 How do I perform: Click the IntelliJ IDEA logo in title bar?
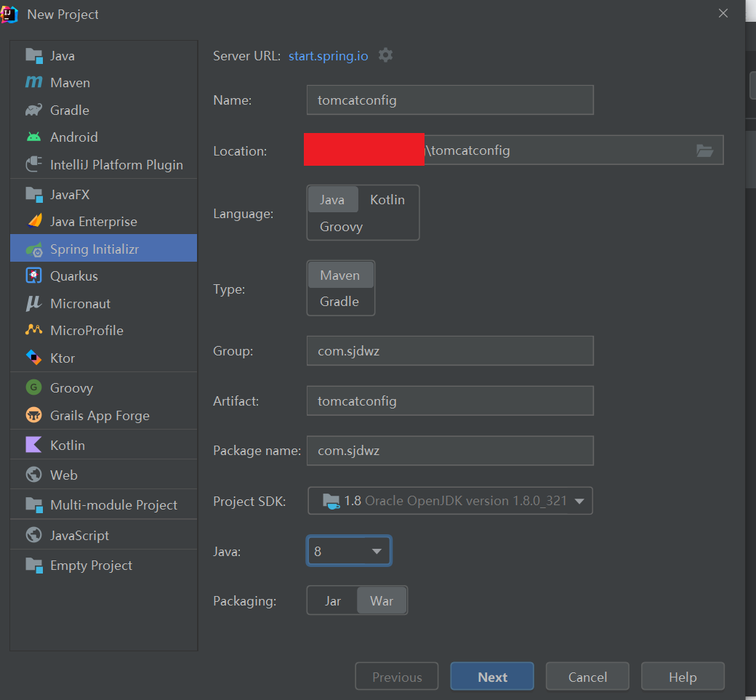pos(9,15)
